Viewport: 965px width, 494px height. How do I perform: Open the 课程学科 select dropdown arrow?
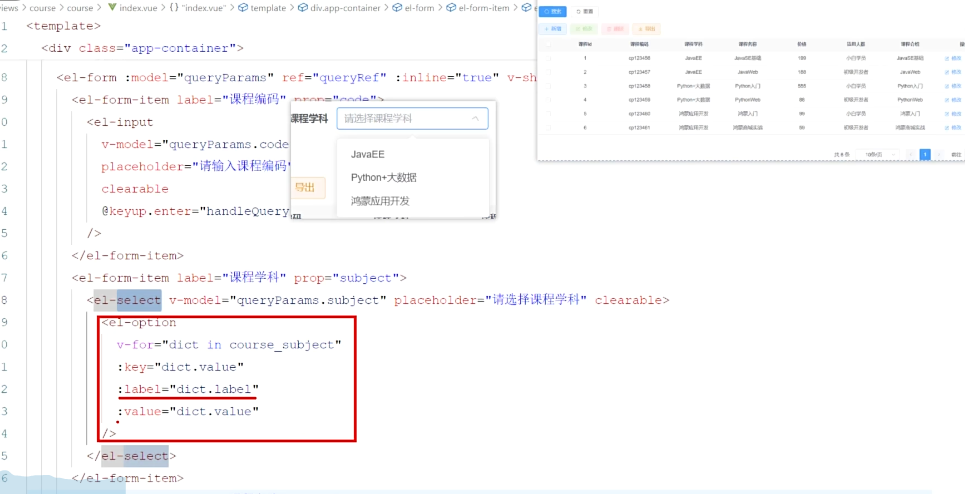click(475, 119)
